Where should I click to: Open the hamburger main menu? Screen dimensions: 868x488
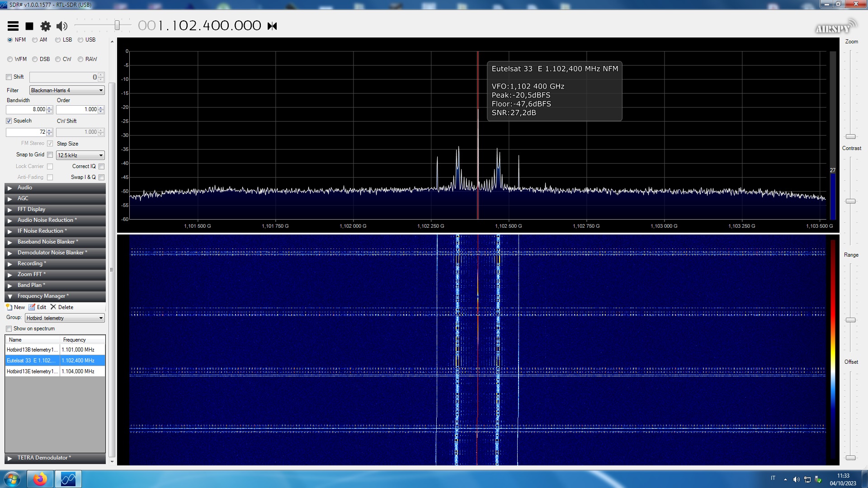13,26
